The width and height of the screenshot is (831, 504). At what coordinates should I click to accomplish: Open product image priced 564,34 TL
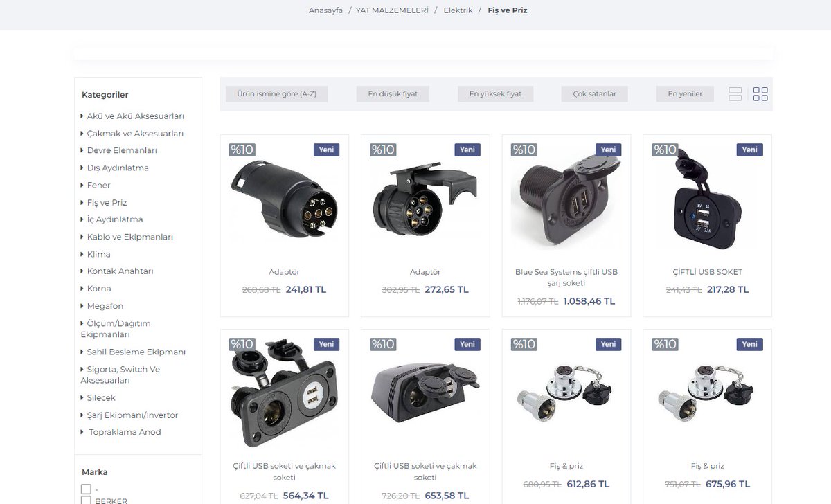[285, 393]
